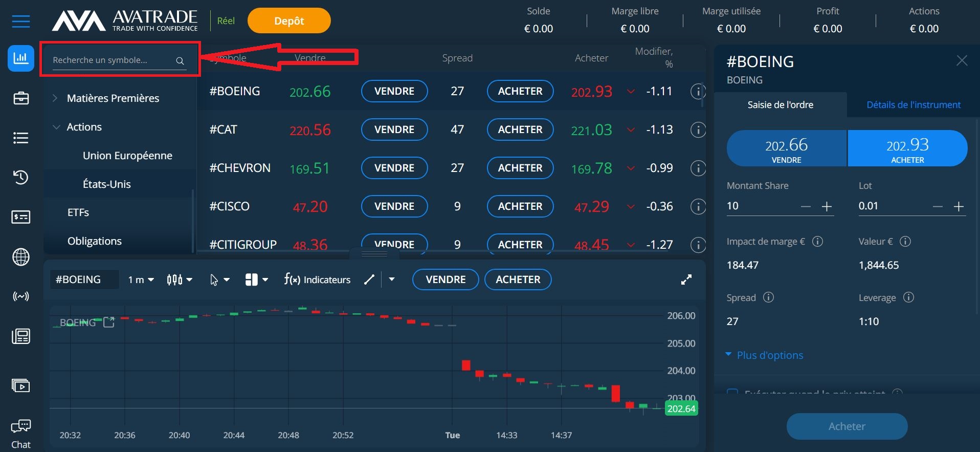Show info for #CHEVRON row

pos(698,168)
